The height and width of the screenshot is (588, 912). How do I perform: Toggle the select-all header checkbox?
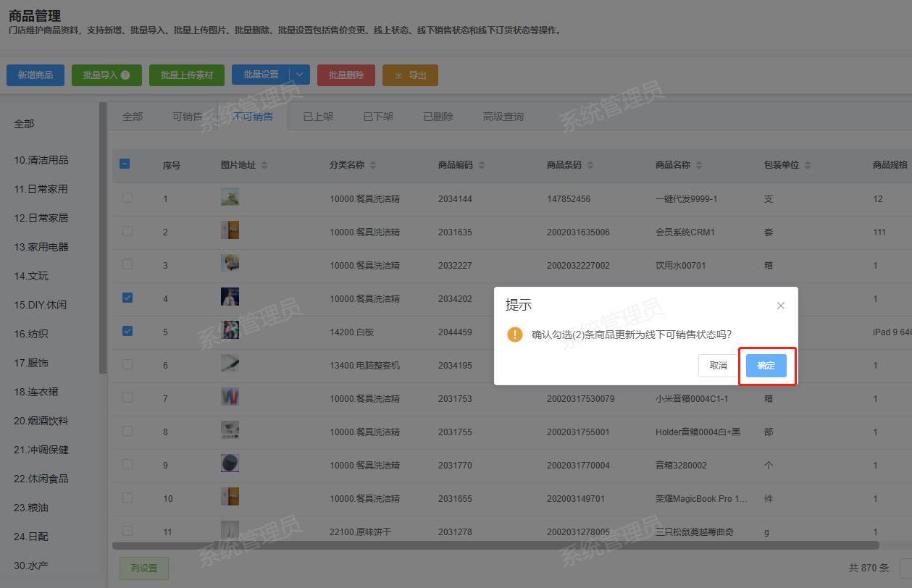125,164
